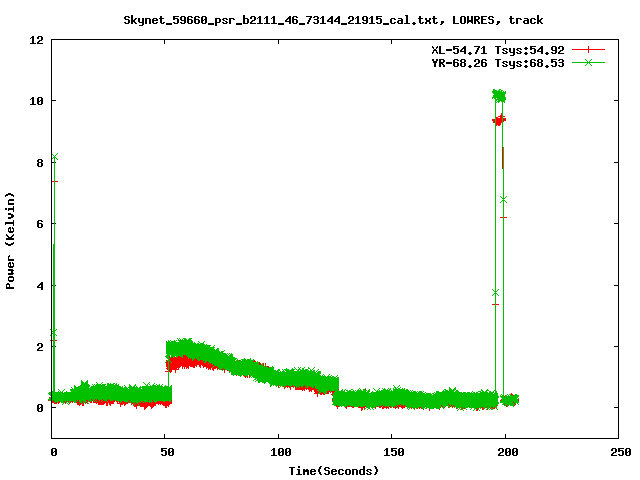This screenshot has width=640, height=480.
Task: Click the x-axis tick label 150
Action: tap(393, 452)
